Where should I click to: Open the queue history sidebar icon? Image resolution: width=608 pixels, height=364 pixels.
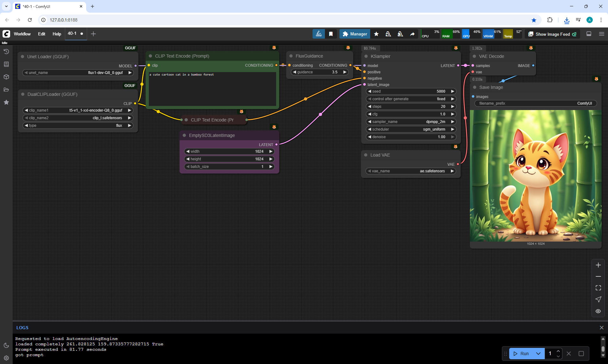(x=6, y=52)
